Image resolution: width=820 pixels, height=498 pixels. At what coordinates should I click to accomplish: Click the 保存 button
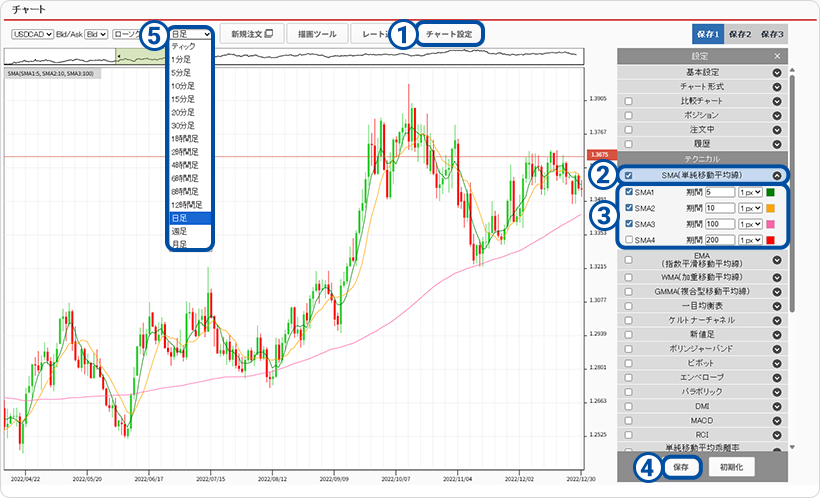pyautogui.click(x=680, y=466)
